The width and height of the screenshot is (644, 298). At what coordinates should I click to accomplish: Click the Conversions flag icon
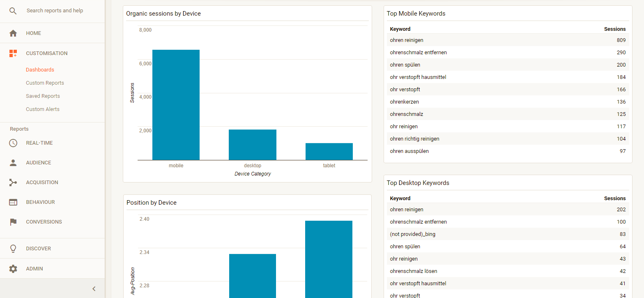(13, 222)
